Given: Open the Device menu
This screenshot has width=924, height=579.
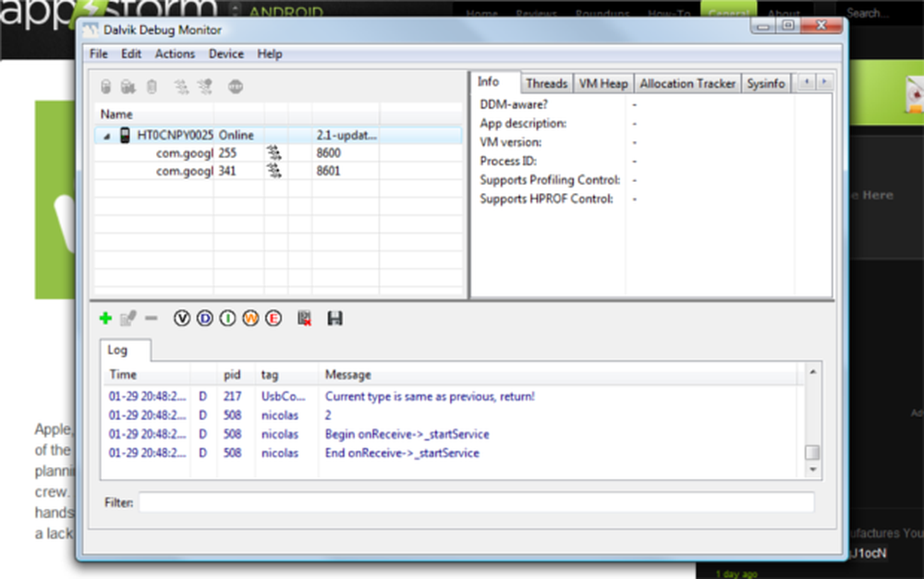Looking at the screenshot, I should pos(225,54).
